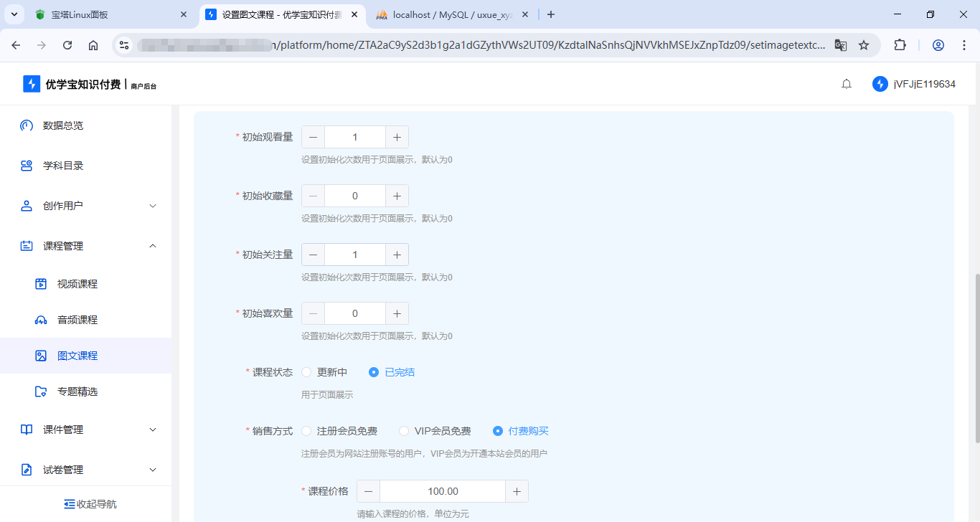
Task: Choose VIP会员免费 as the sales method
Action: (x=404, y=430)
